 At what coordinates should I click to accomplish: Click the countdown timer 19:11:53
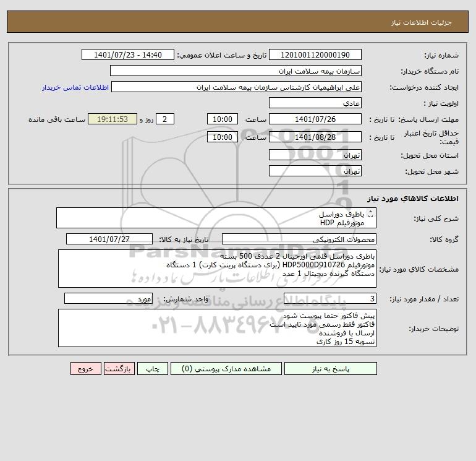coord(113,119)
